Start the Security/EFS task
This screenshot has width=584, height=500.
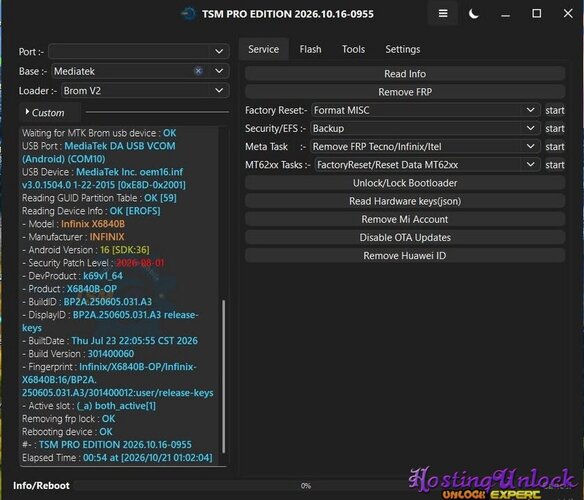point(555,129)
